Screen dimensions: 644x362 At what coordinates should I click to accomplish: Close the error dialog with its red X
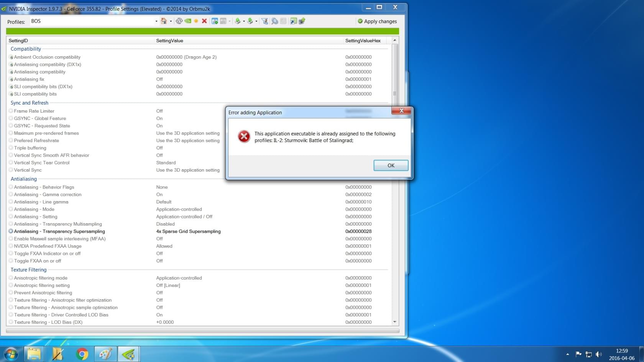tap(401, 111)
